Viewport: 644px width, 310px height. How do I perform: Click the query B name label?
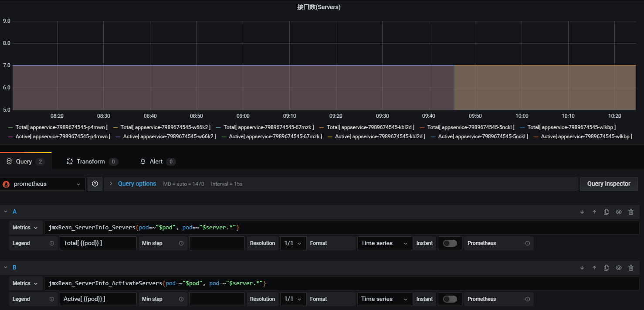14,267
